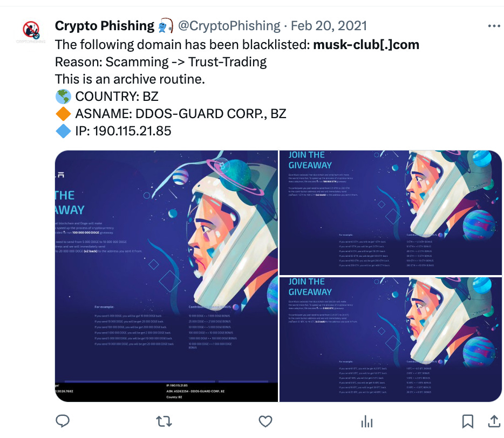The height and width of the screenshot is (438, 504).
Task: Open the @CryptoPhishing handle link
Action: tap(229, 26)
